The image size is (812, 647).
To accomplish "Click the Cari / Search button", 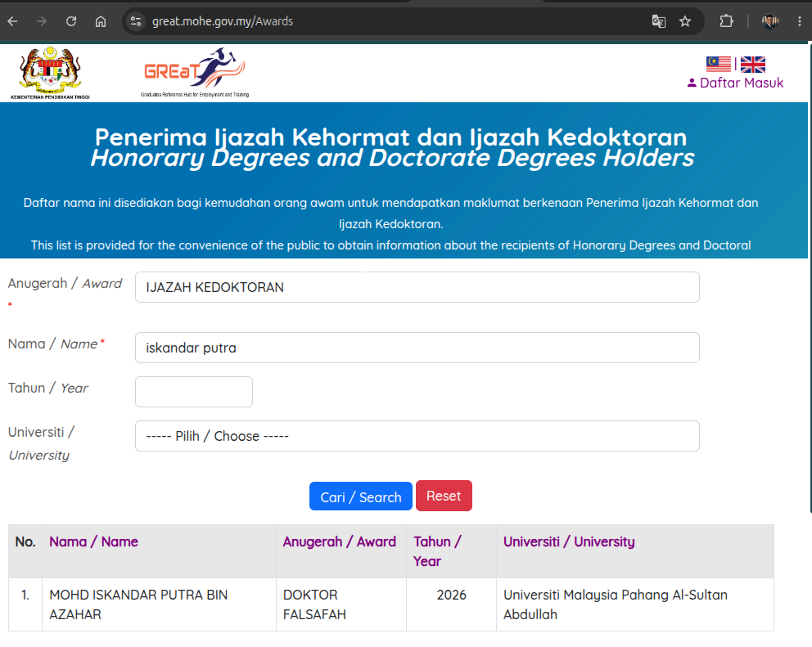I will [x=361, y=496].
